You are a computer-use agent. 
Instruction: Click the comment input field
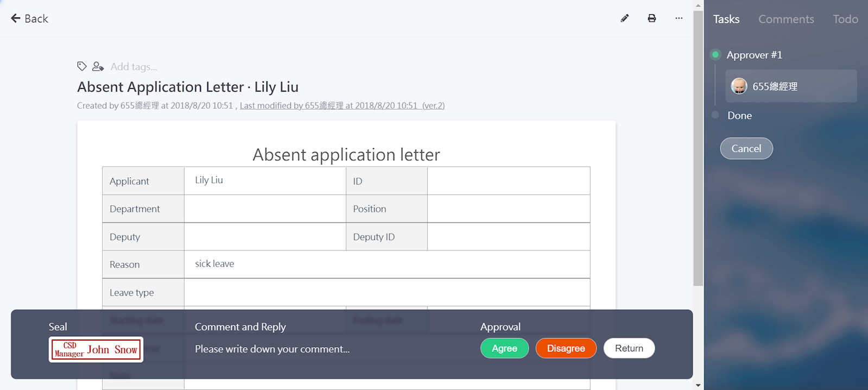click(x=272, y=349)
